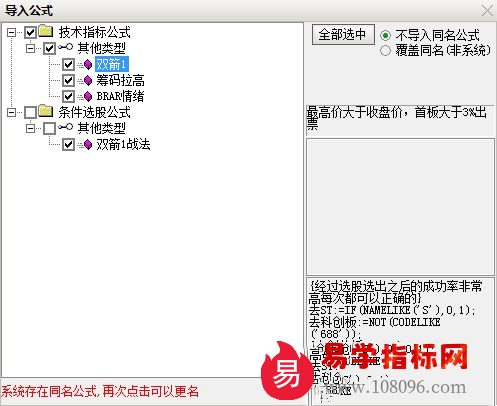Image resolution: width=497 pixels, height=406 pixels.
Task: Select the 双箭1战法 tree item
Action: click(x=123, y=144)
